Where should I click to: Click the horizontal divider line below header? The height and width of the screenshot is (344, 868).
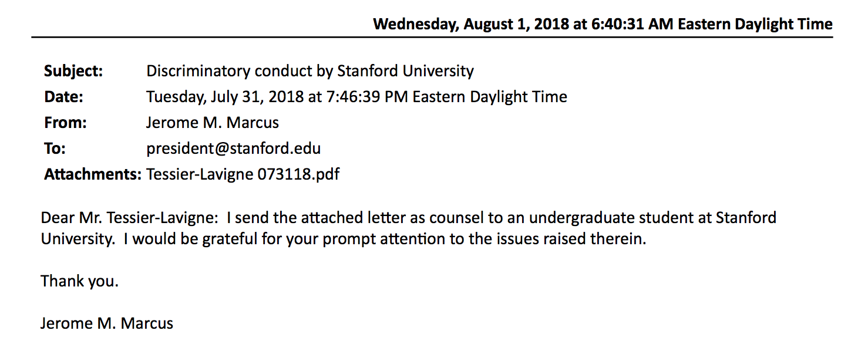click(432, 37)
